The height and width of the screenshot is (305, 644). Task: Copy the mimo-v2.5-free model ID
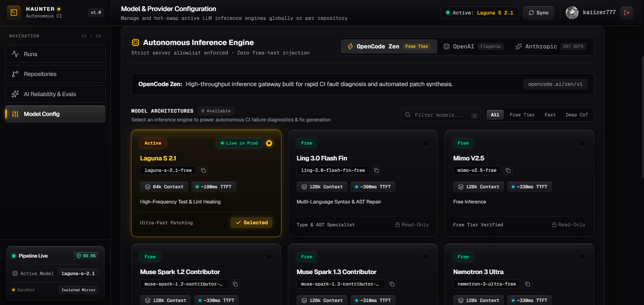point(508,170)
